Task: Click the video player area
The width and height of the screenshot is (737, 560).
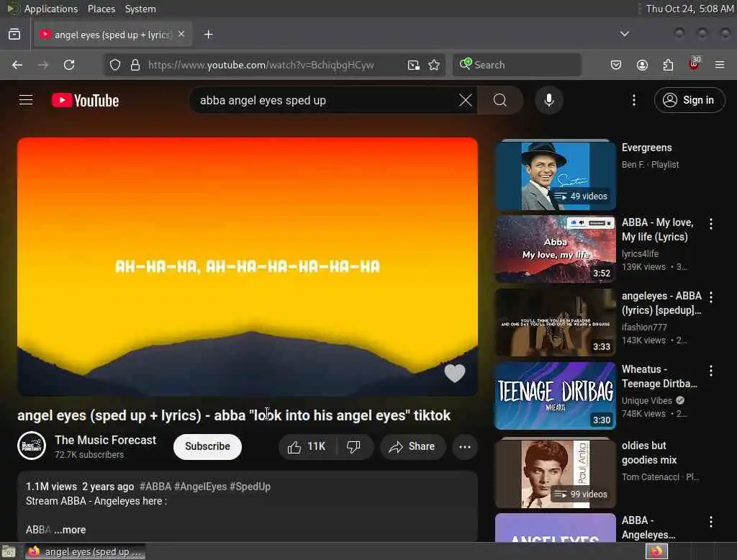Action: 248,266
